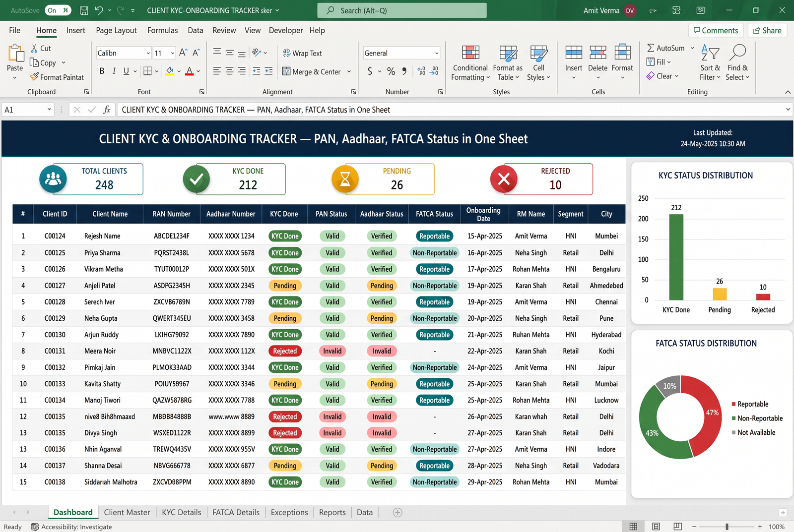Open the Page Layout ribbon tab

[116, 30]
